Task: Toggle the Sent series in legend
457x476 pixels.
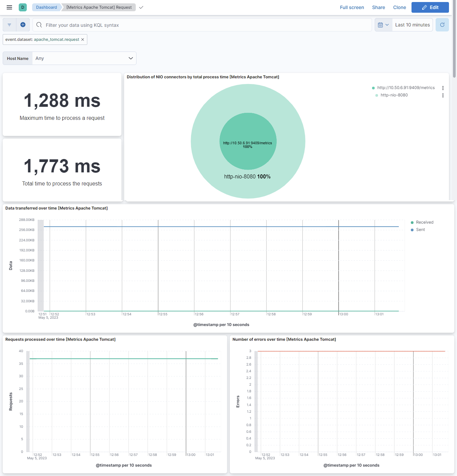Action: coord(420,230)
